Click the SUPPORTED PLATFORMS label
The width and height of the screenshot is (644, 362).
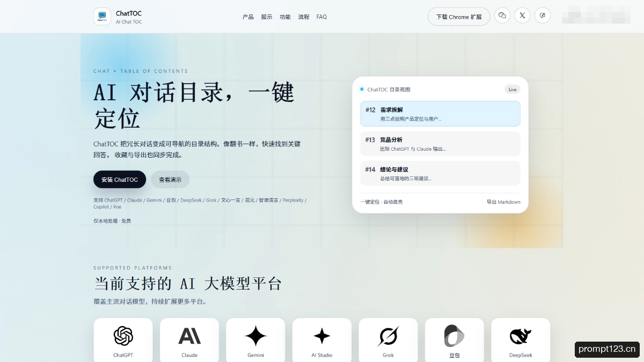133,268
